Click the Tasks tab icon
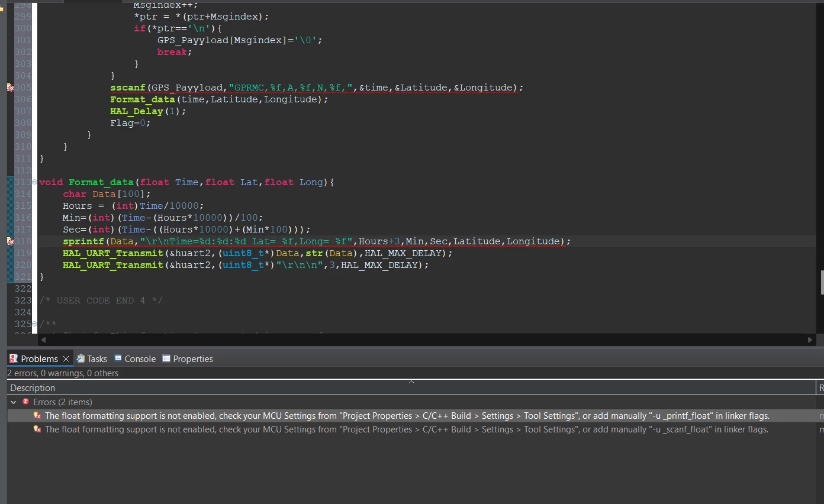This screenshot has width=824, height=504. click(81, 358)
